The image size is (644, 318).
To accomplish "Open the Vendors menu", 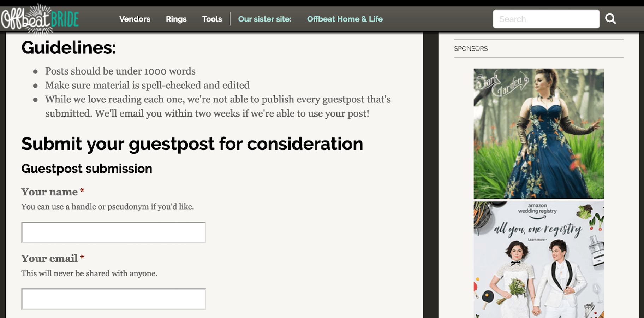I will pyautogui.click(x=135, y=19).
